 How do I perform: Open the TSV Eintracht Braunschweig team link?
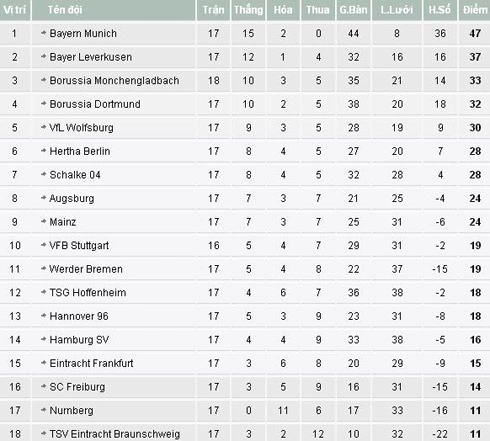(x=115, y=434)
